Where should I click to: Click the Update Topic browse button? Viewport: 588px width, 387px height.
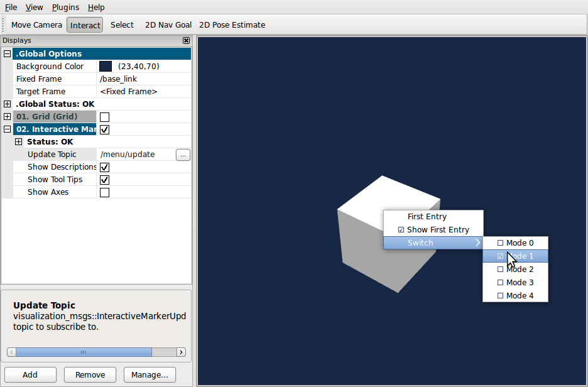[183, 155]
